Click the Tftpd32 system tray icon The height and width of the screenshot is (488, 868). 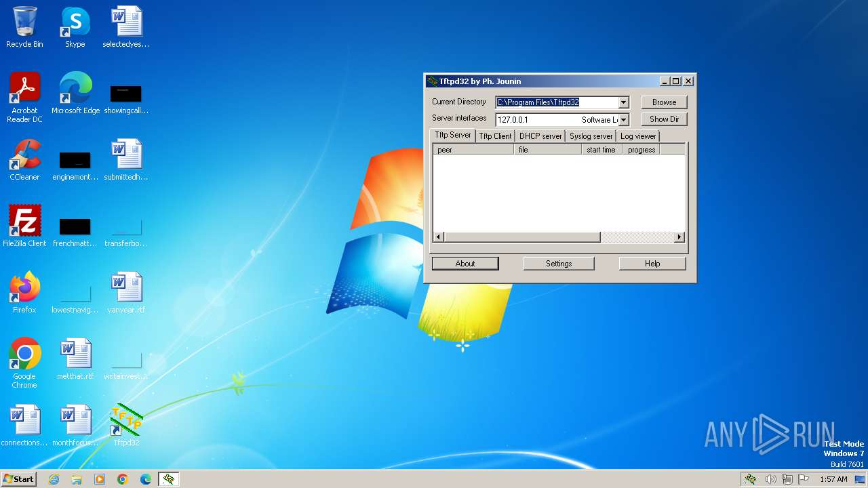pyautogui.click(x=751, y=479)
